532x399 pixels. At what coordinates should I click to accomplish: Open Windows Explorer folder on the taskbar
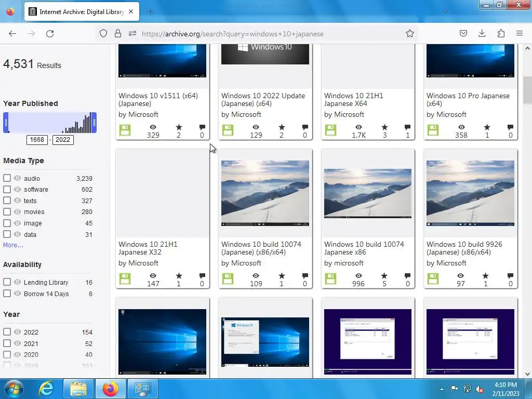coord(78,389)
